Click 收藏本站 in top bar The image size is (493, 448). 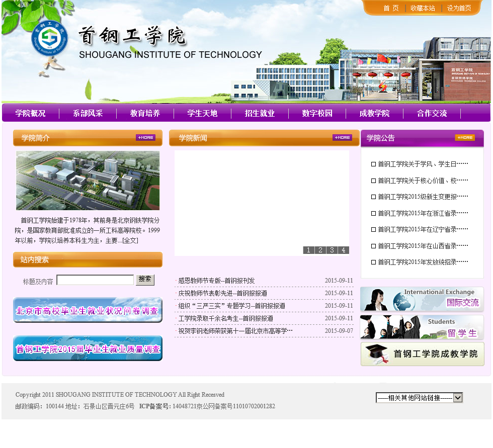[x=423, y=8]
